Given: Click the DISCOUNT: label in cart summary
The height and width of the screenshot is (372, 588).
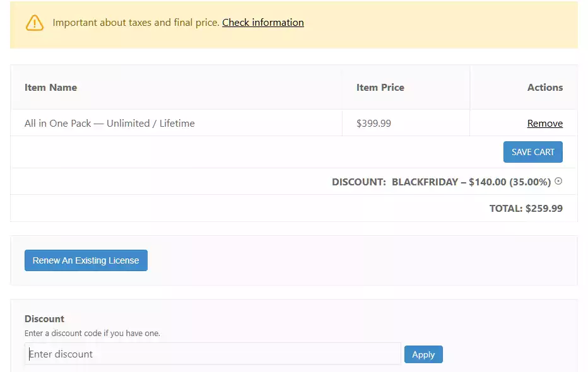Looking at the screenshot, I should (x=358, y=182).
